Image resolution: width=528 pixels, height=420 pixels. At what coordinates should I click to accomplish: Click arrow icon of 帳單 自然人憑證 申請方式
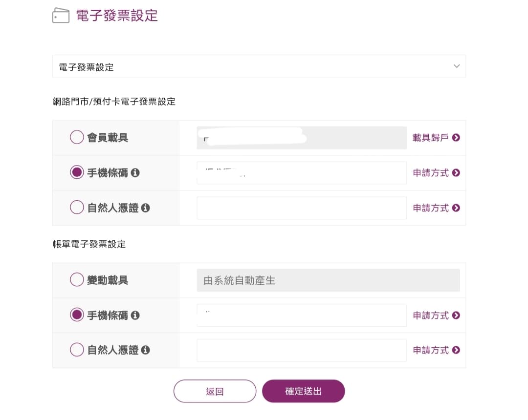click(x=456, y=350)
